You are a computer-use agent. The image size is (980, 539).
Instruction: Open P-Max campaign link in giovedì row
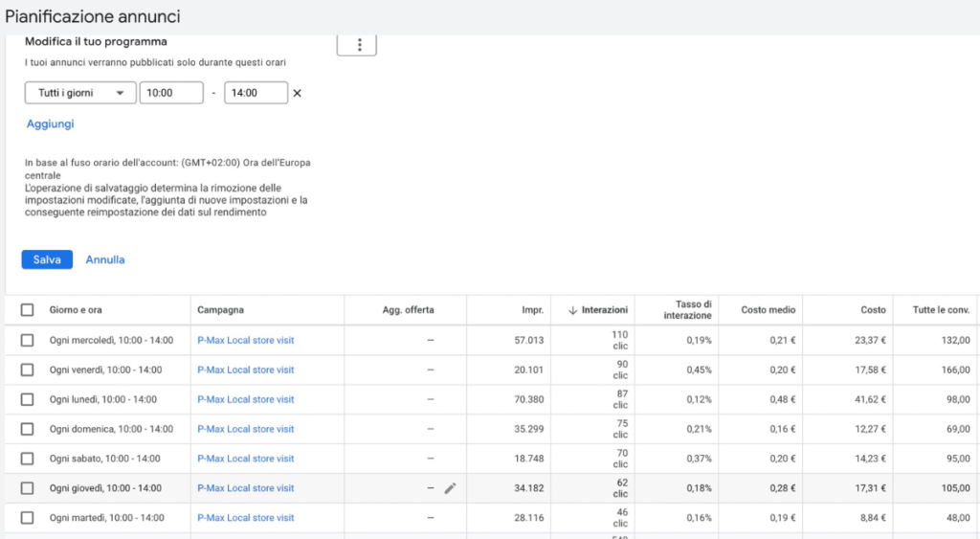[246, 488]
